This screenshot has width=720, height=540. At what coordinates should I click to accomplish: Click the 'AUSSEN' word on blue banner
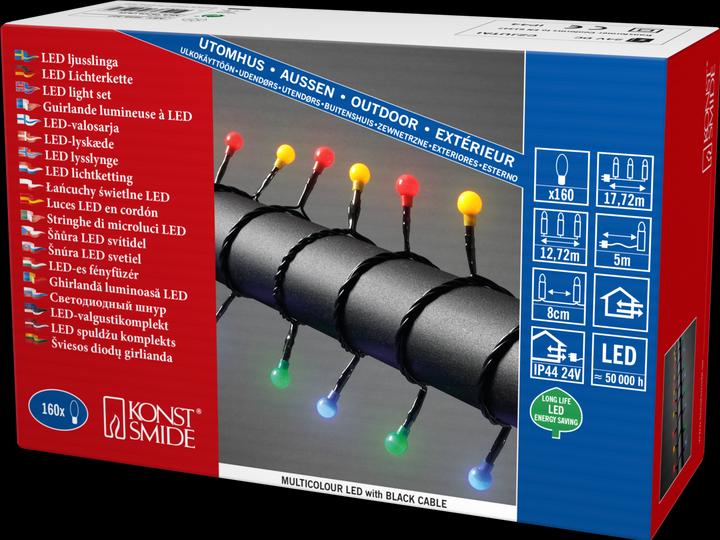pyautogui.click(x=307, y=84)
